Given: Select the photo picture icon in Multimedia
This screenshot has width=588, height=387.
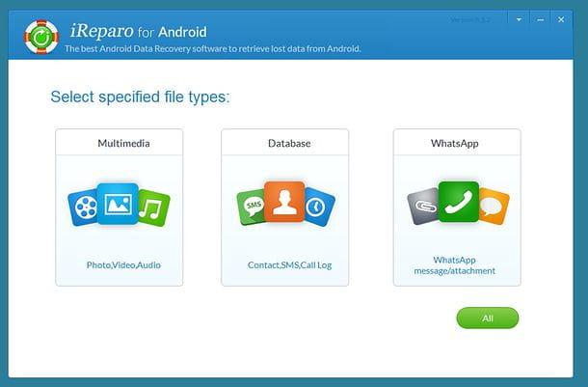Looking at the screenshot, I should click(118, 204).
